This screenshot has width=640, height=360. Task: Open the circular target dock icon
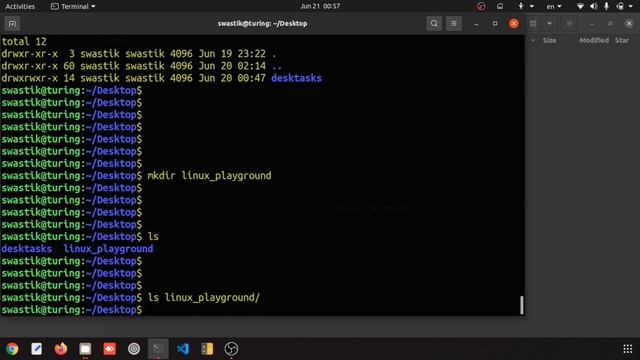(134, 349)
